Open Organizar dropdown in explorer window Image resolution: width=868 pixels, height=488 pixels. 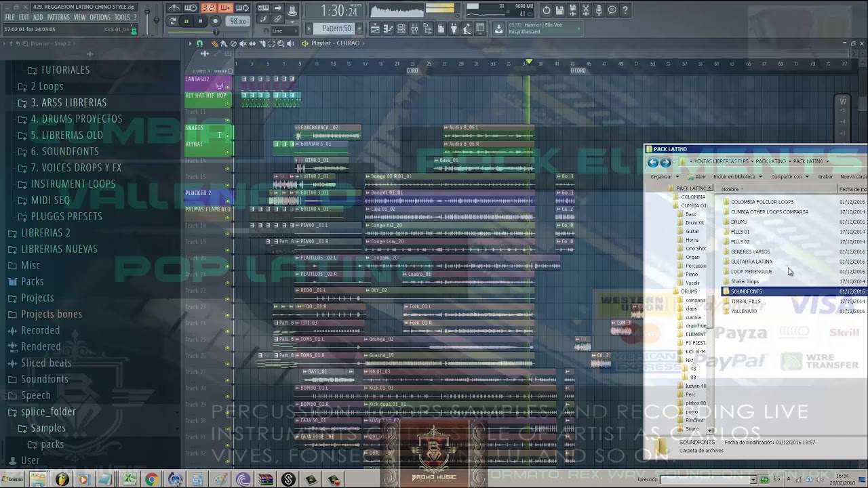[665, 177]
